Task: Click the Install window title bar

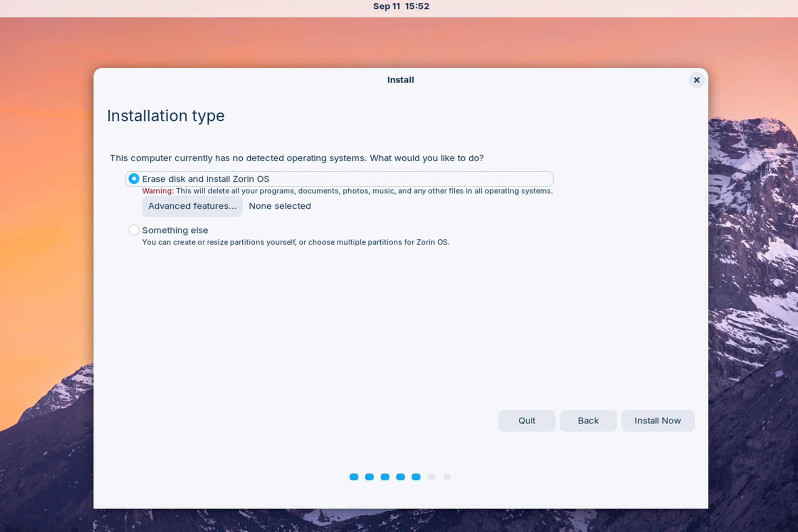Action: click(x=400, y=79)
